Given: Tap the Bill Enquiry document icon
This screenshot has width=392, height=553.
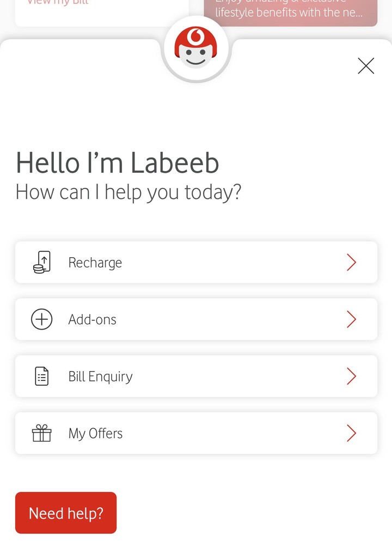Looking at the screenshot, I should [42, 376].
